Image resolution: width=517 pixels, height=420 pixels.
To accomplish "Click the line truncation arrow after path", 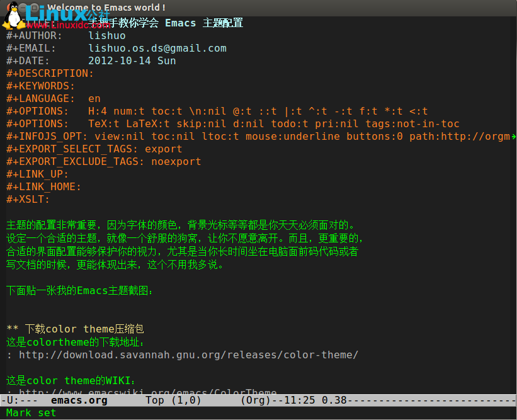I will [514, 136].
